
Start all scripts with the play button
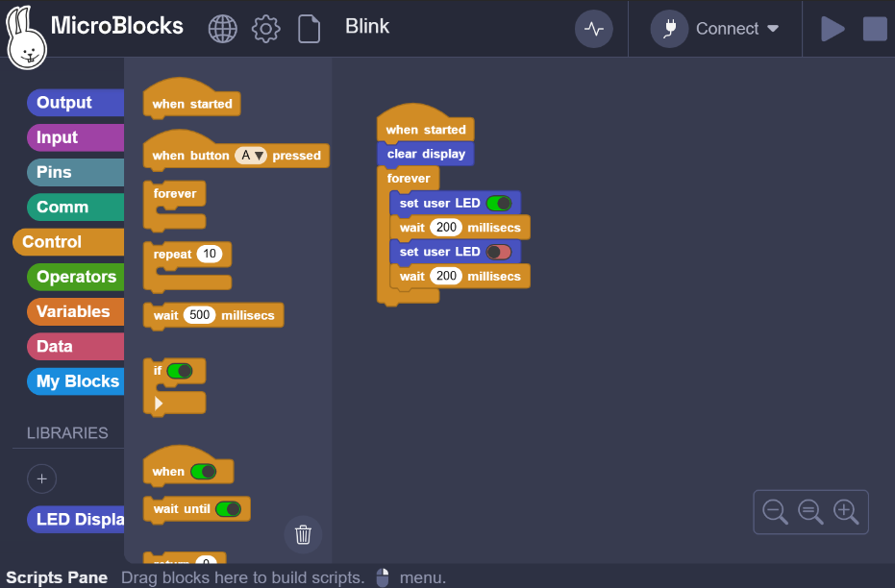833,29
